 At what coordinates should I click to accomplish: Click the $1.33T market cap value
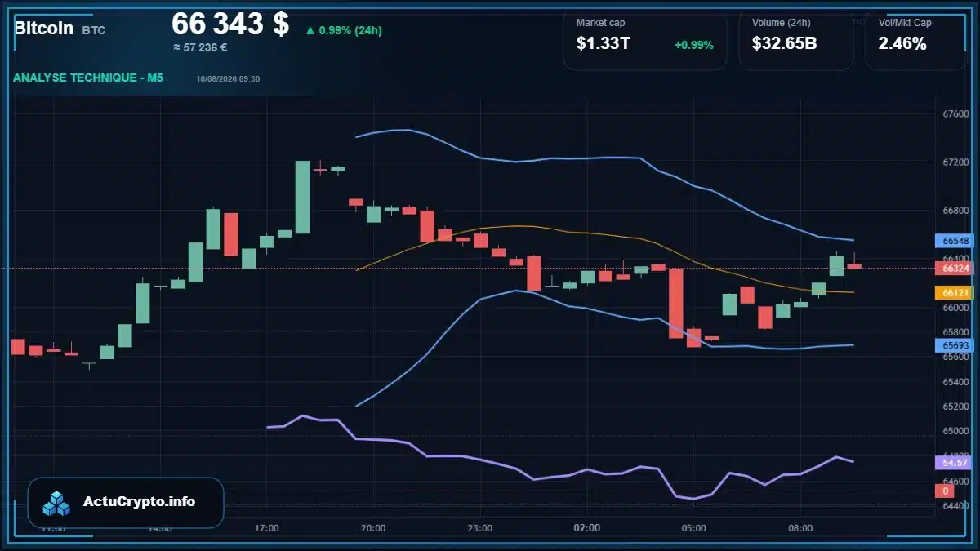(x=603, y=44)
